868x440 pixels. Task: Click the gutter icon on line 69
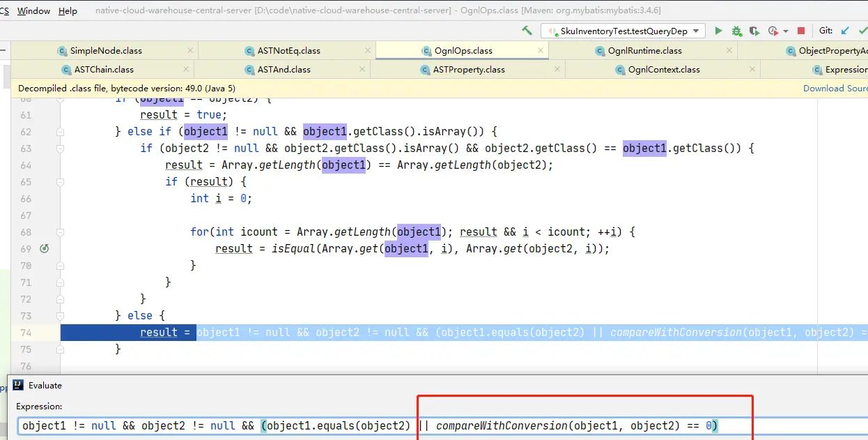(44, 248)
